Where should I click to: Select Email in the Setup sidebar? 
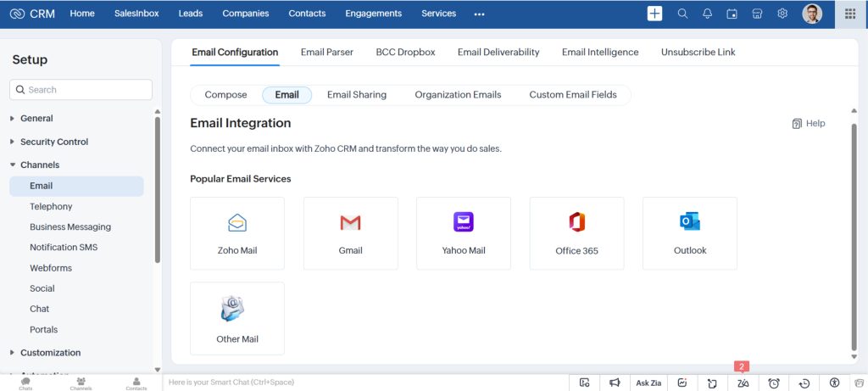point(76,186)
